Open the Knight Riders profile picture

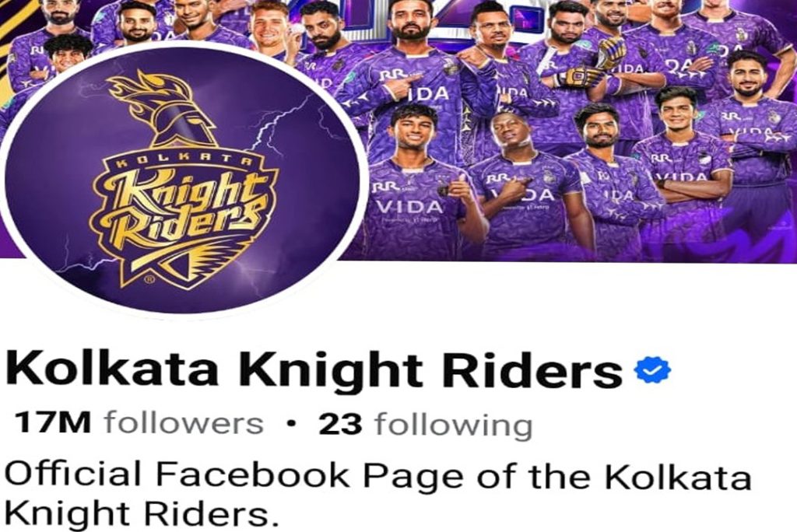click(182, 179)
